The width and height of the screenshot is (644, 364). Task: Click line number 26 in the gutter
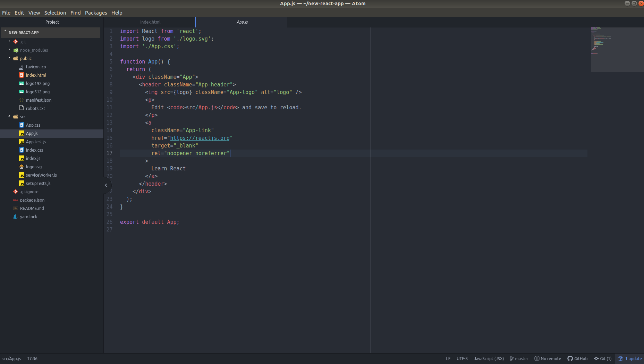[x=109, y=222]
